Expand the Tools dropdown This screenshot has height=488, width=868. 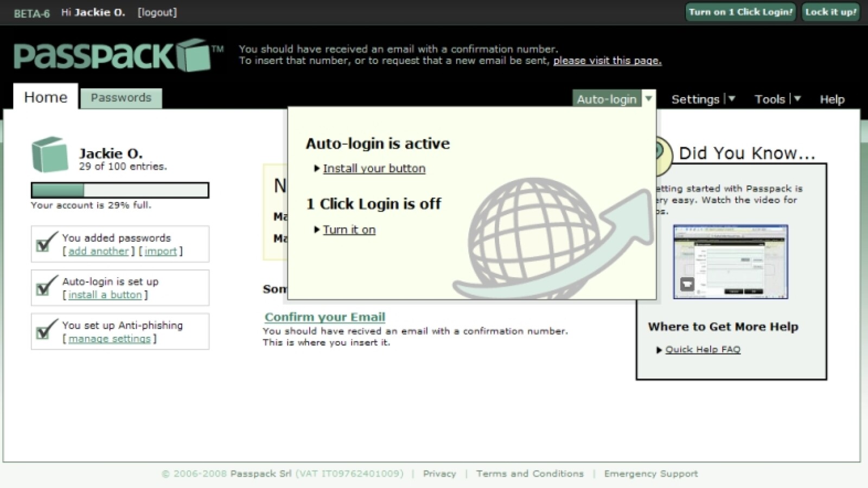[797, 99]
